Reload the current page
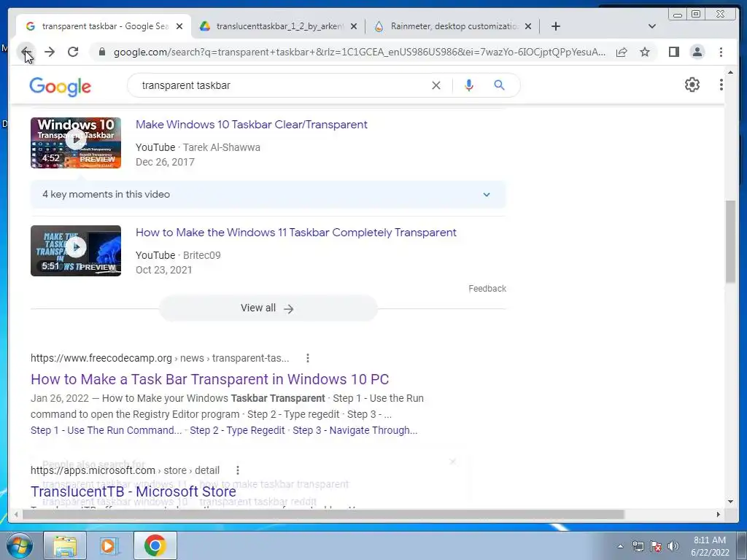The height and width of the screenshot is (560, 747). pyautogui.click(x=73, y=52)
